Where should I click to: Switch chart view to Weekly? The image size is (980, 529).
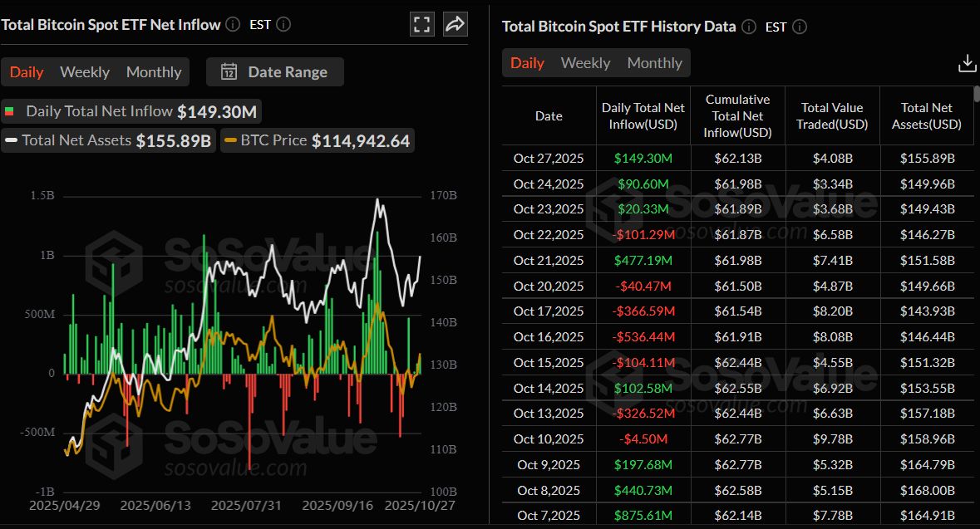click(x=84, y=72)
